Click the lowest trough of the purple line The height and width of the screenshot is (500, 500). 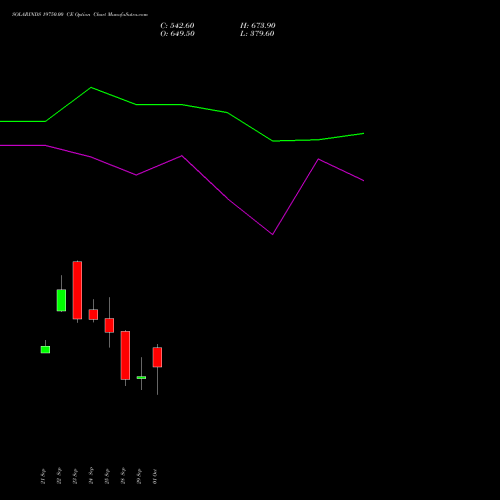pos(273,234)
